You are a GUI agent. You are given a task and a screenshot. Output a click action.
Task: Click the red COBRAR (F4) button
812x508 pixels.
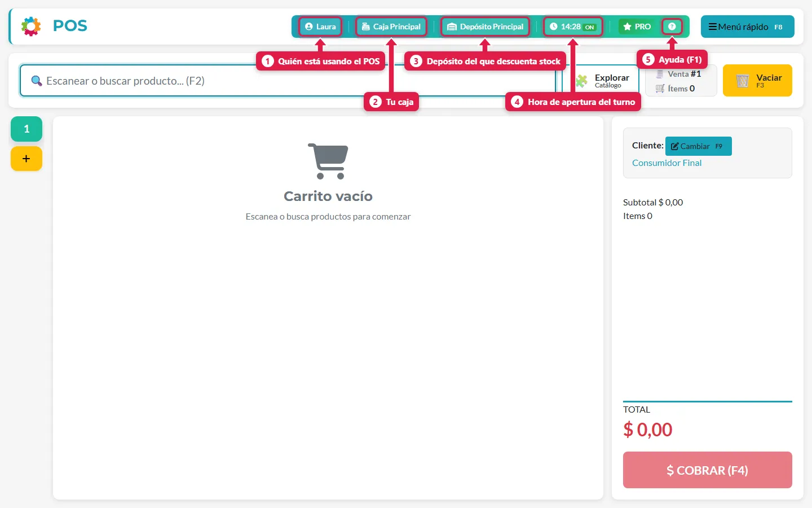[x=707, y=470]
